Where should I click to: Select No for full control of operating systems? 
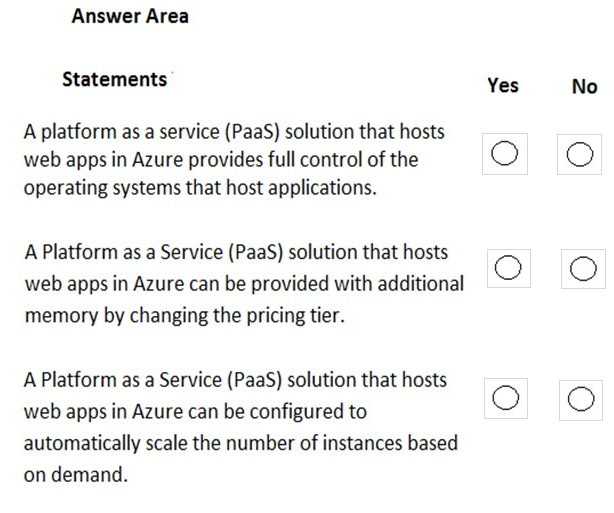pos(582,154)
